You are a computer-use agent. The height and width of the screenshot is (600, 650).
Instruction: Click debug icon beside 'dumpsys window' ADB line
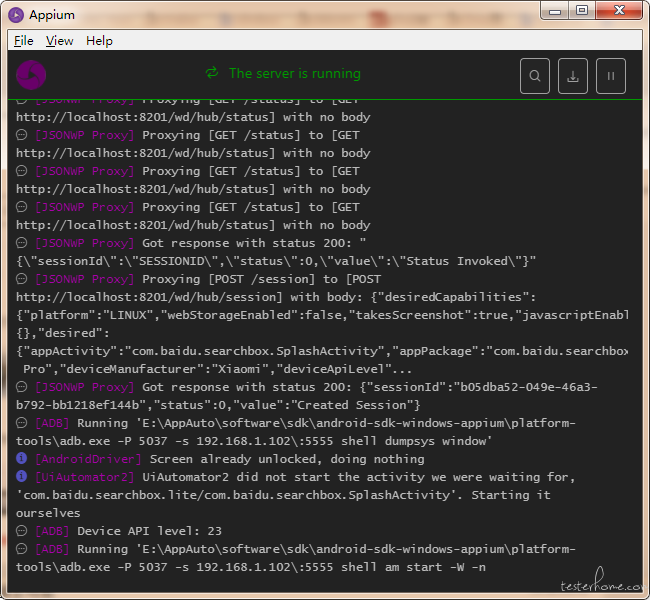[22, 423]
